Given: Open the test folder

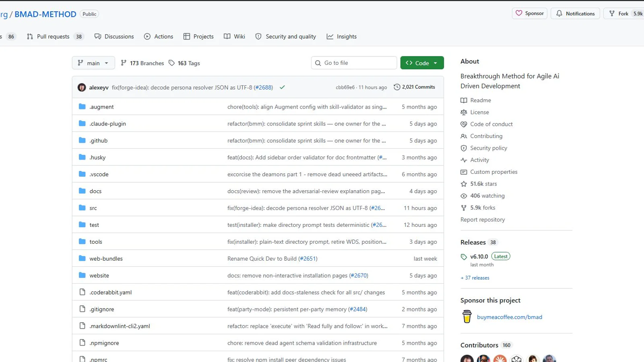Looking at the screenshot, I should pyautogui.click(x=94, y=225).
